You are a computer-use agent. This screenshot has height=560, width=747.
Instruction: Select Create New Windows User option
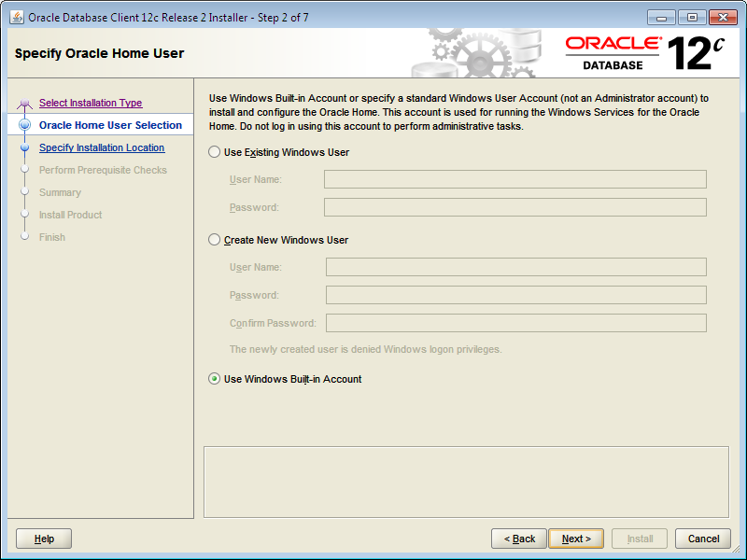click(215, 240)
